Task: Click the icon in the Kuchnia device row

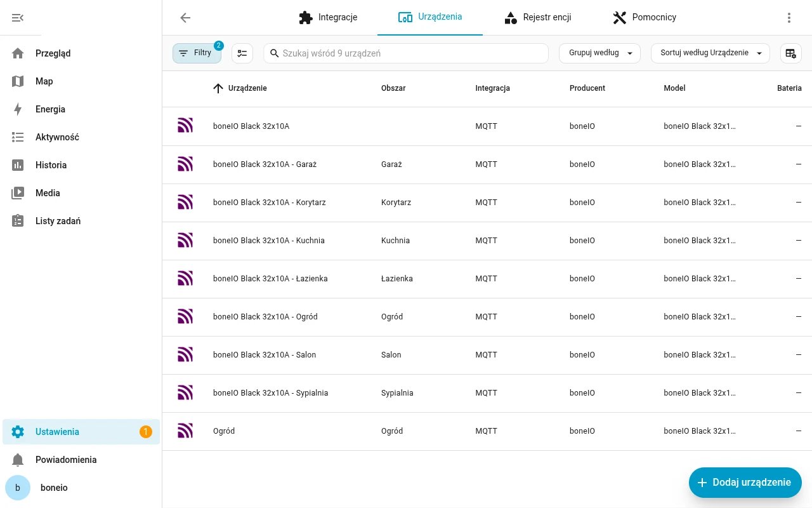Action: [x=185, y=240]
